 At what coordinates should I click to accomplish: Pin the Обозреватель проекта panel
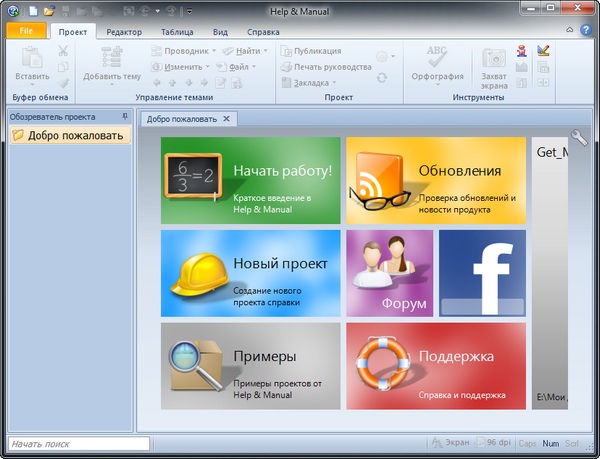click(x=125, y=117)
